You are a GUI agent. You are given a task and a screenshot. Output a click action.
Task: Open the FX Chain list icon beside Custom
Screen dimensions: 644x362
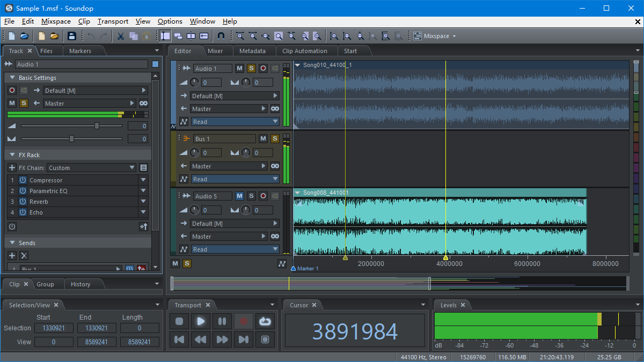coord(143,167)
